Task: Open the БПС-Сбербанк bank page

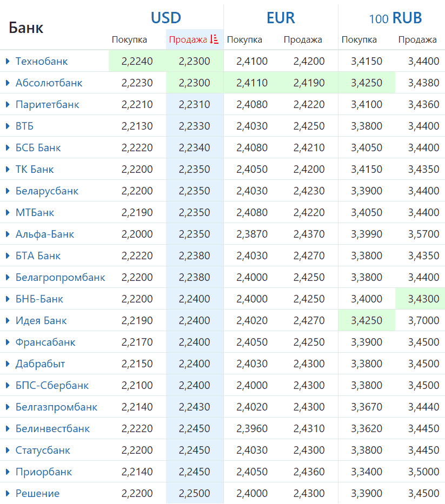Action: click(x=52, y=385)
